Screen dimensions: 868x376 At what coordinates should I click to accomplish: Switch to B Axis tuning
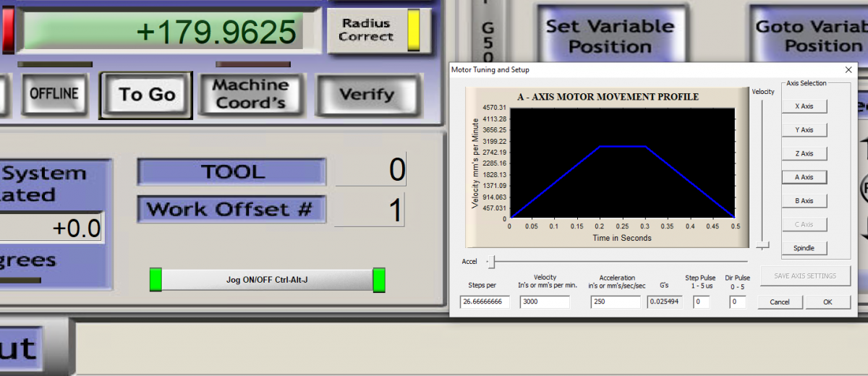[x=804, y=201]
